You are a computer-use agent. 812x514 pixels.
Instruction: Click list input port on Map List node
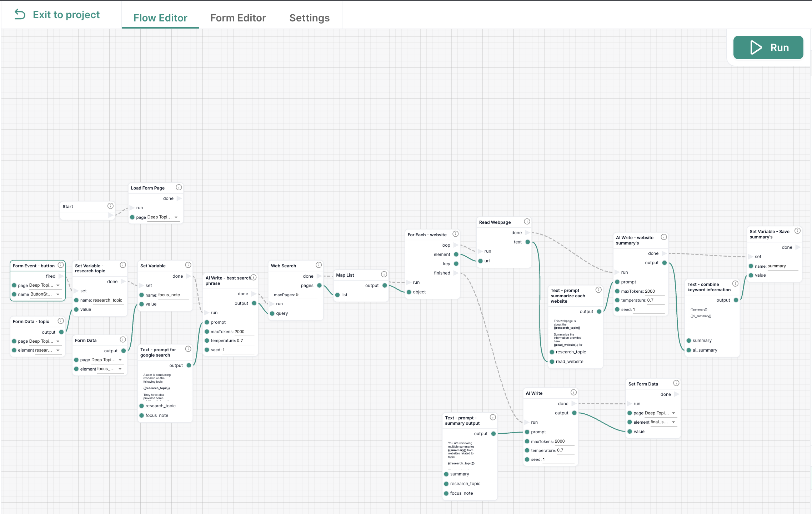[337, 294]
